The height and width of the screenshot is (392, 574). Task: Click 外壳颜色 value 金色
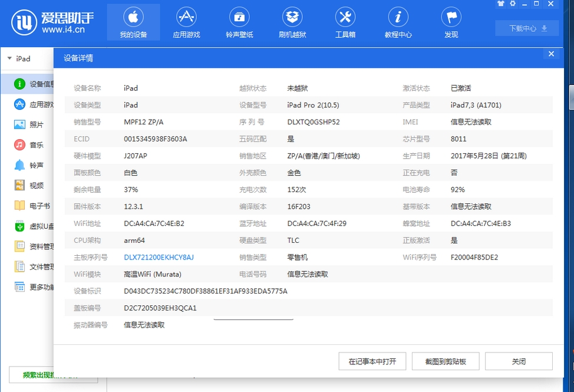click(293, 173)
